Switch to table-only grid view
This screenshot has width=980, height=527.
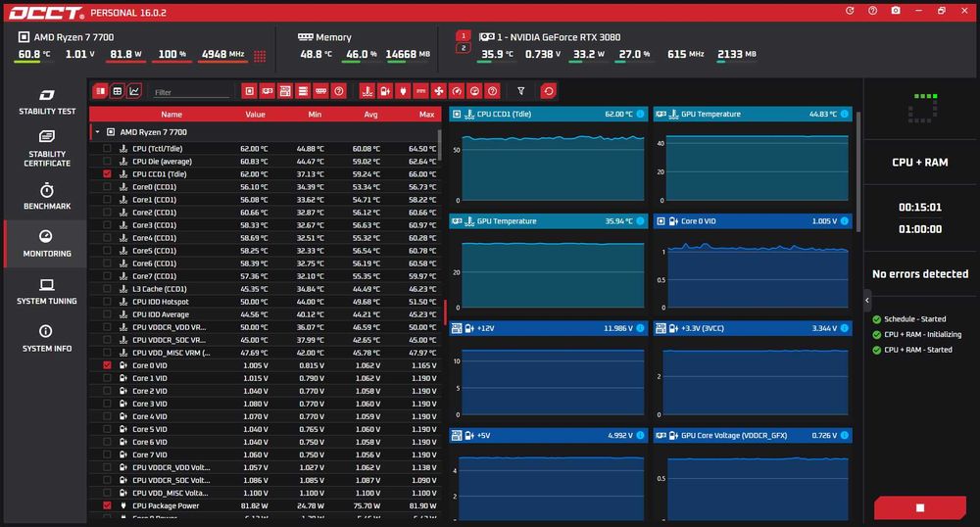117,91
